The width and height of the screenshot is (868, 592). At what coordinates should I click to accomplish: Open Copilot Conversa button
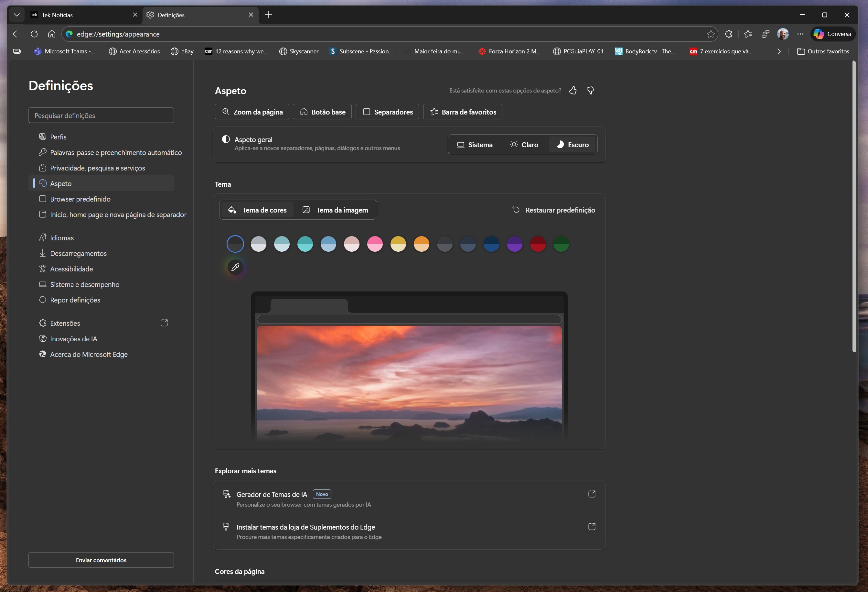833,34
